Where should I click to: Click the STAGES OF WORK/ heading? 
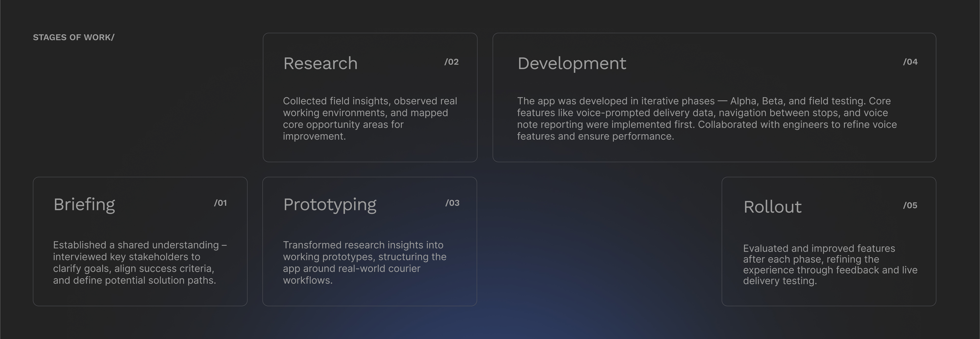click(x=74, y=37)
